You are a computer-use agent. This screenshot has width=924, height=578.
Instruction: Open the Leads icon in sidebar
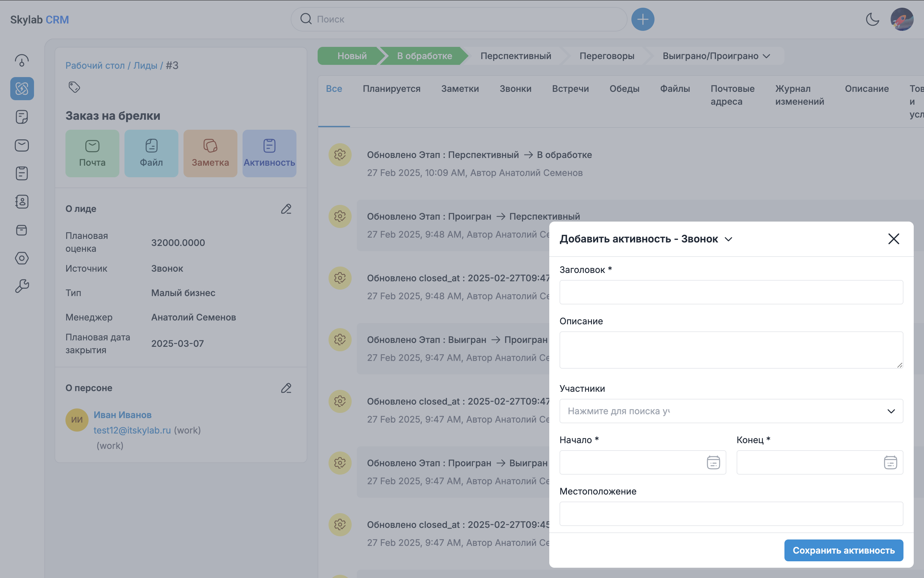point(22,89)
